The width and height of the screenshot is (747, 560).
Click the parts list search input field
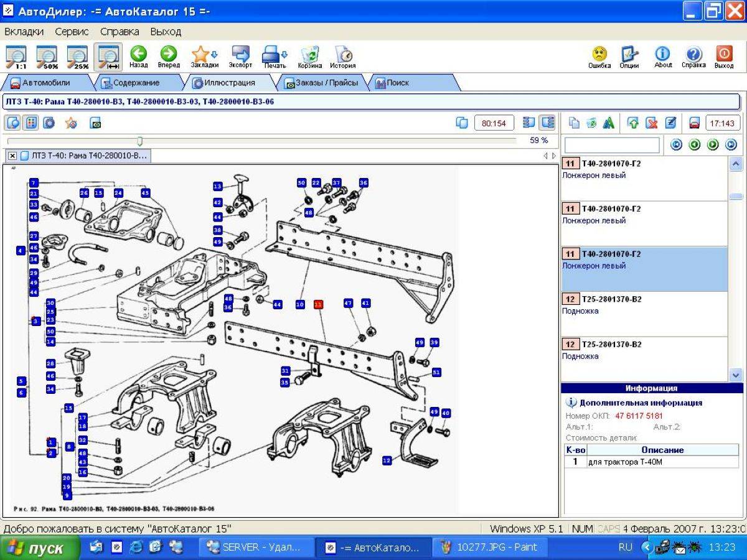tap(612, 145)
